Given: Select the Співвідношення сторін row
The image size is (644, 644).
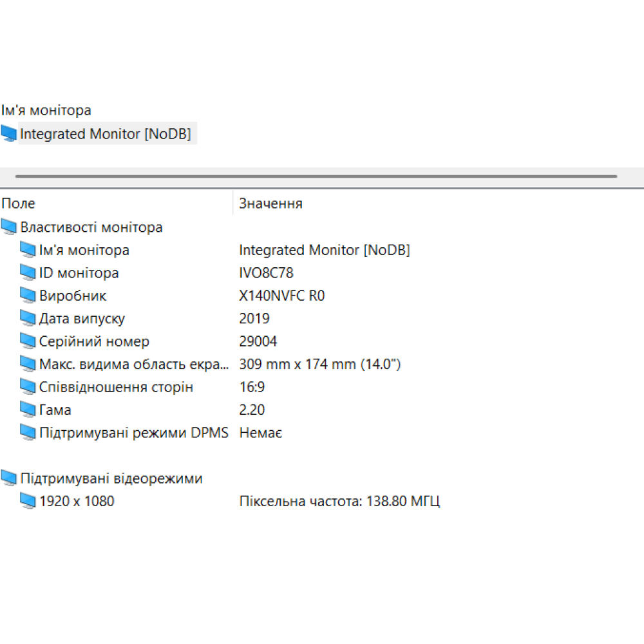Looking at the screenshot, I should [x=116, y=386].
